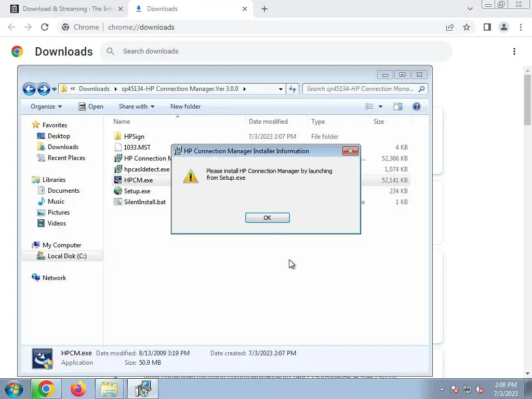The width and height of the screenshot is (532, 399).
Task: Open a new Chrome tab
Action: 264,9
